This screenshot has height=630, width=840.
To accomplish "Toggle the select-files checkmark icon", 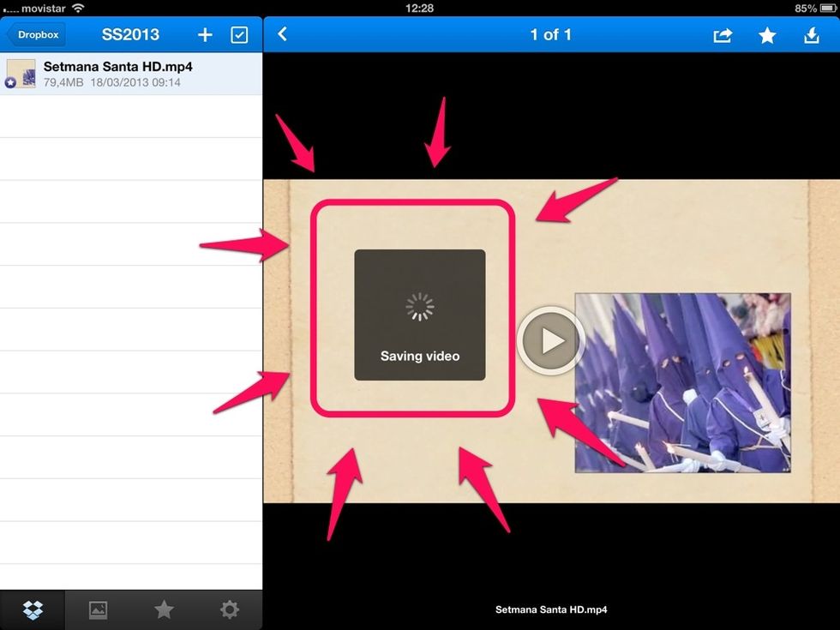I will (239, 35).
